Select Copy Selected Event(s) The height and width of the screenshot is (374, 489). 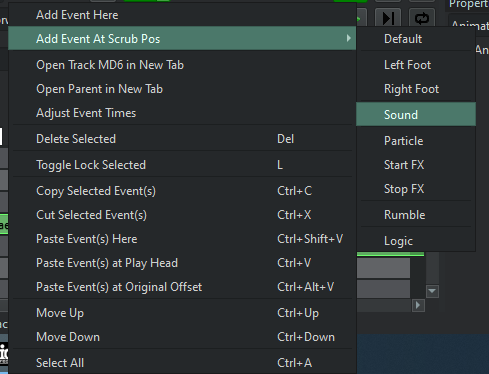182,191
